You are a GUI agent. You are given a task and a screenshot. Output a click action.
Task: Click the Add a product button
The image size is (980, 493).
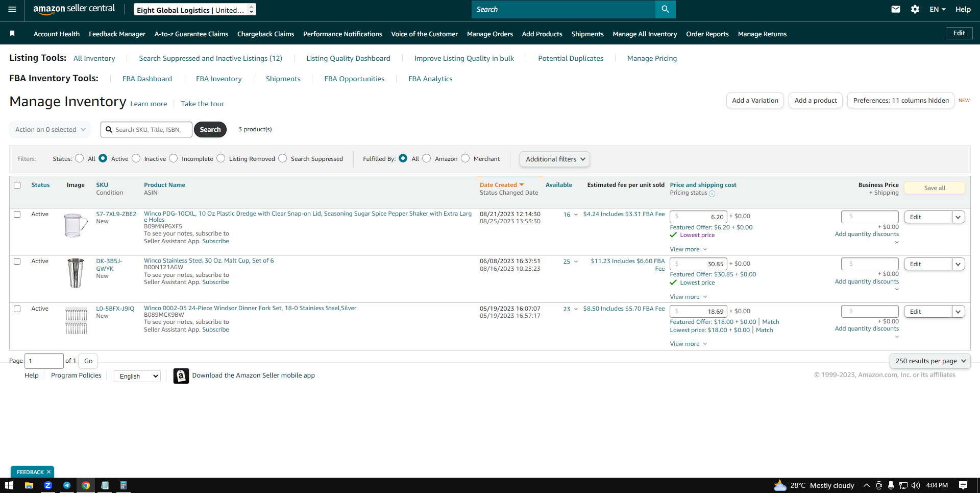click(x=816, y=101)
